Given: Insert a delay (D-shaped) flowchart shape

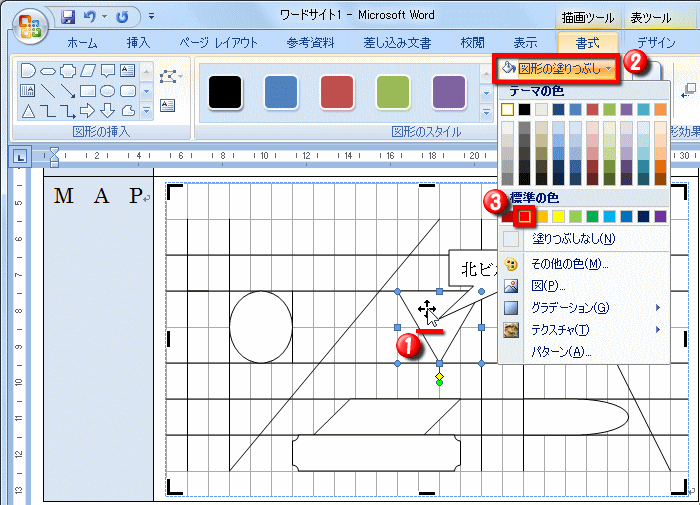Looking at the screenshot, I should 28,71.
